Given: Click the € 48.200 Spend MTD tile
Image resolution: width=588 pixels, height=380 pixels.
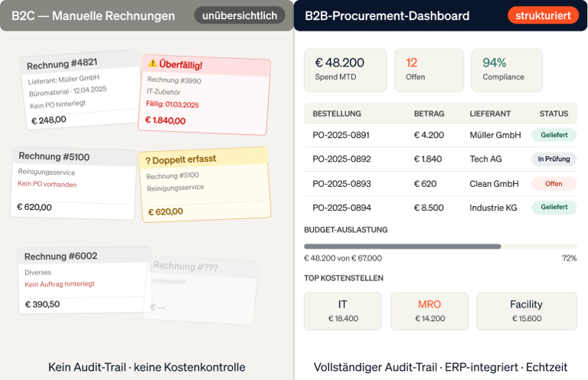Looking at the screenshot, I should coord(345,70).
